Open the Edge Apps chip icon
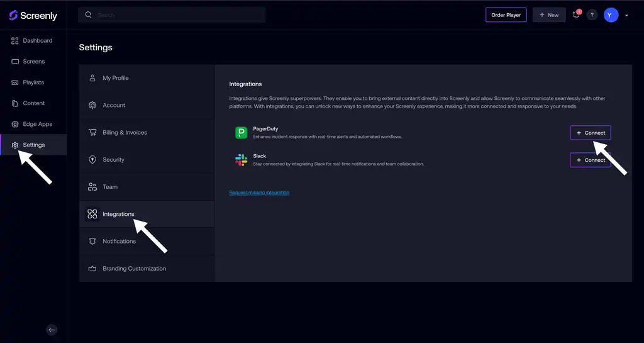Image resolution: width=644 pixels, height=343 pixels. (x=15, y=124)
